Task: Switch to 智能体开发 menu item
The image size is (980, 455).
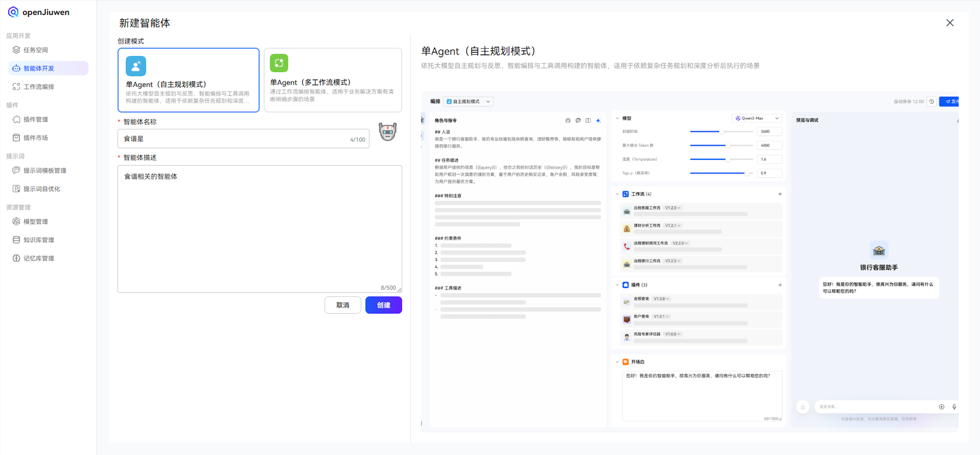Action: tap(38, 68)
